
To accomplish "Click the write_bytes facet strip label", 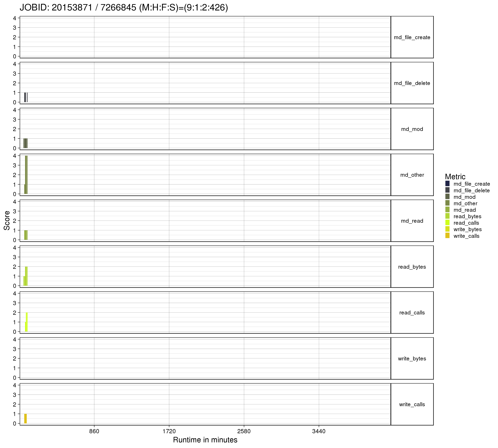I will pos(412,359).
